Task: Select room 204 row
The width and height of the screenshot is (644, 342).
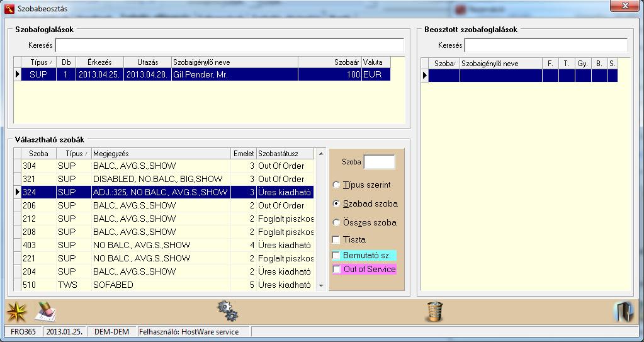Action: (164, 271)
